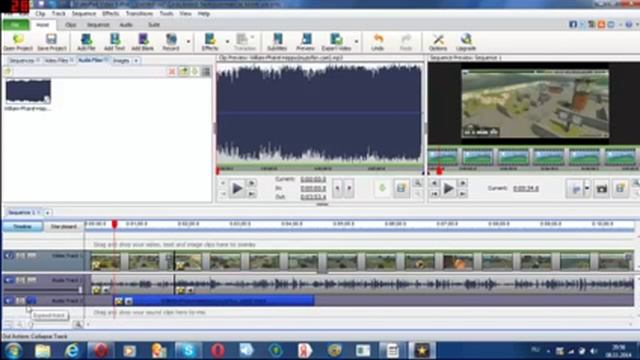Open Internet Explorer from the taskbar
Image resolution: width=640 pixels, height=360 pixels.
(x=72, y=350)
